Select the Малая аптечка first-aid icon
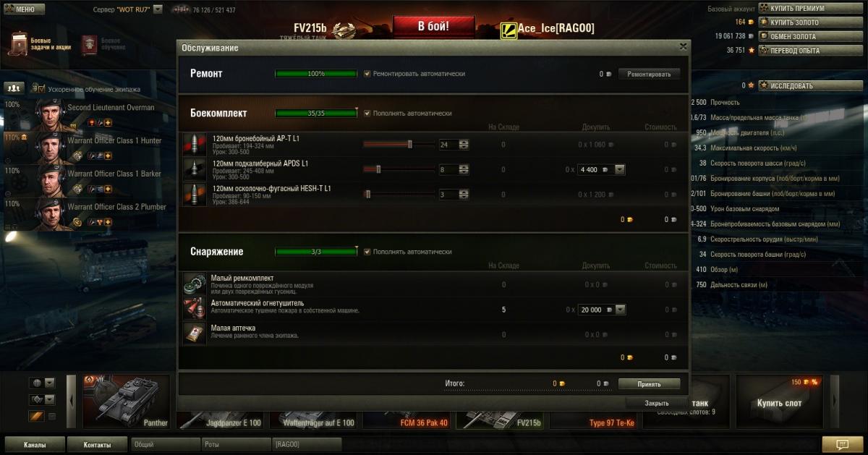 click(x=195, y=333)
